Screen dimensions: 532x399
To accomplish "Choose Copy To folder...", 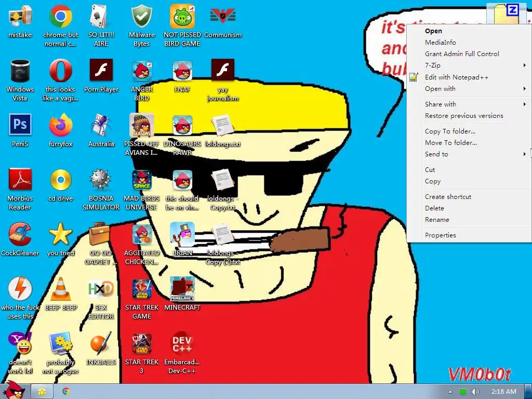I will 469,131.
